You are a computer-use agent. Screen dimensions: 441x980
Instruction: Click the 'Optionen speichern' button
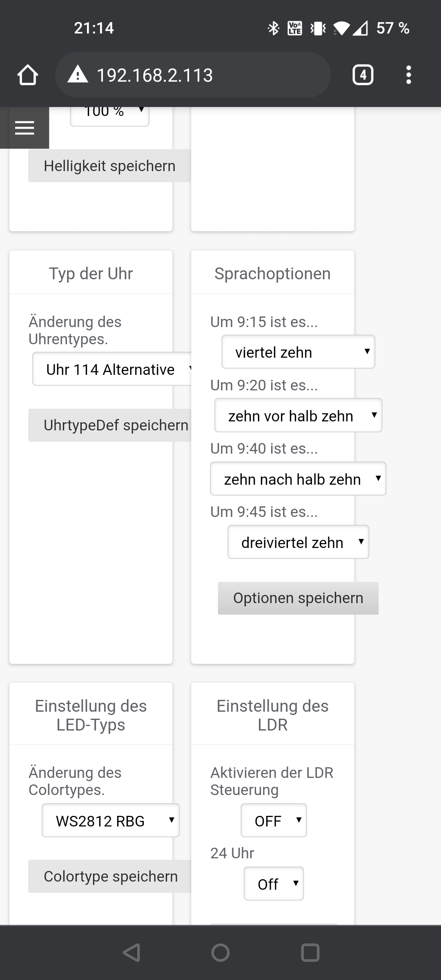(298, 598)
